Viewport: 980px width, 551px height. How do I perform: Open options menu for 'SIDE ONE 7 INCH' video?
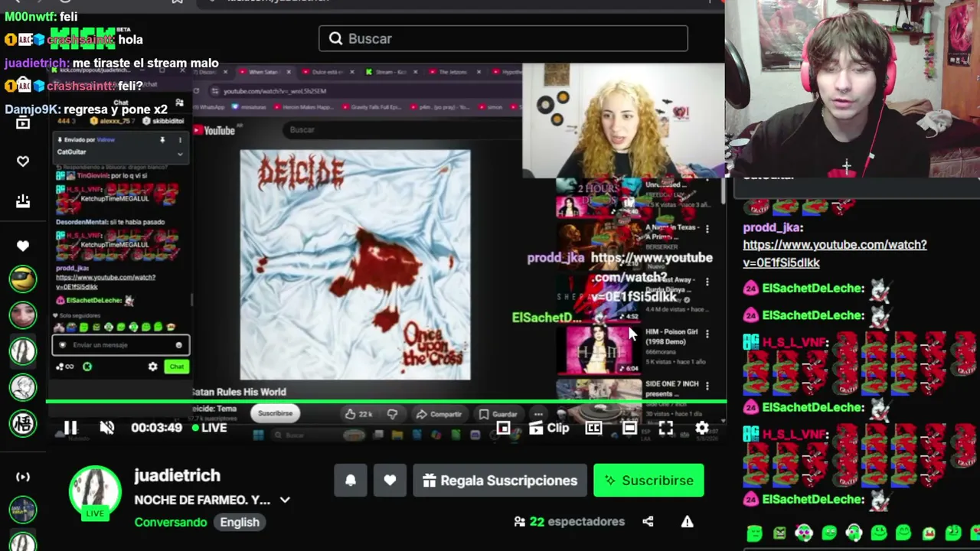[707, 386]
